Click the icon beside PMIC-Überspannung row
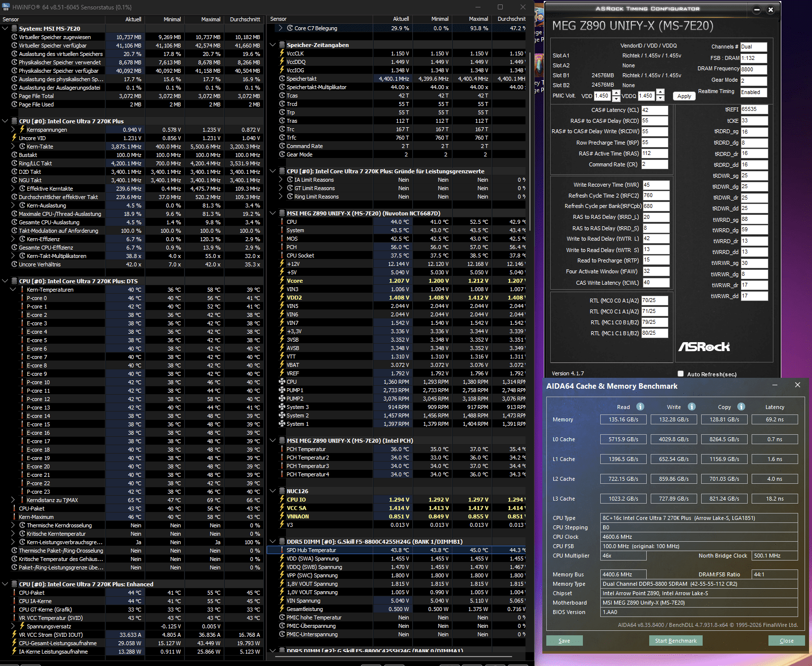This screenshot has width=812, height=666. tap(282, 626)
